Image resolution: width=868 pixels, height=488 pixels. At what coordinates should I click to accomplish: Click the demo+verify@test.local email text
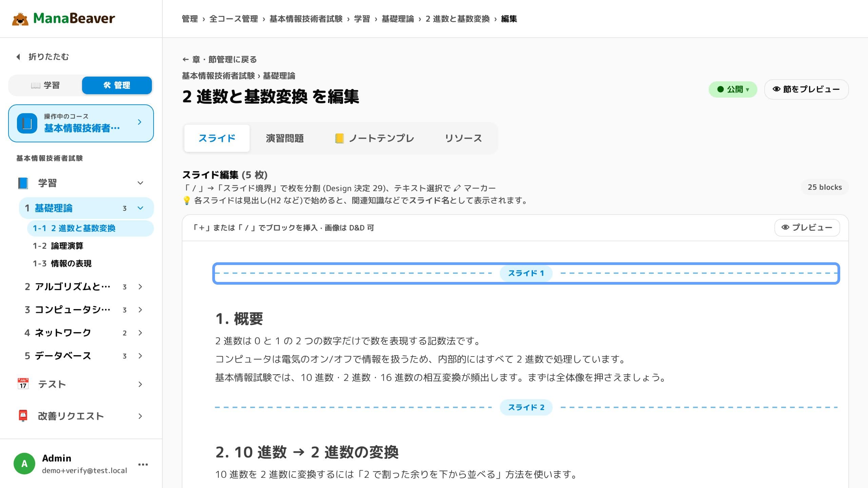84,471
